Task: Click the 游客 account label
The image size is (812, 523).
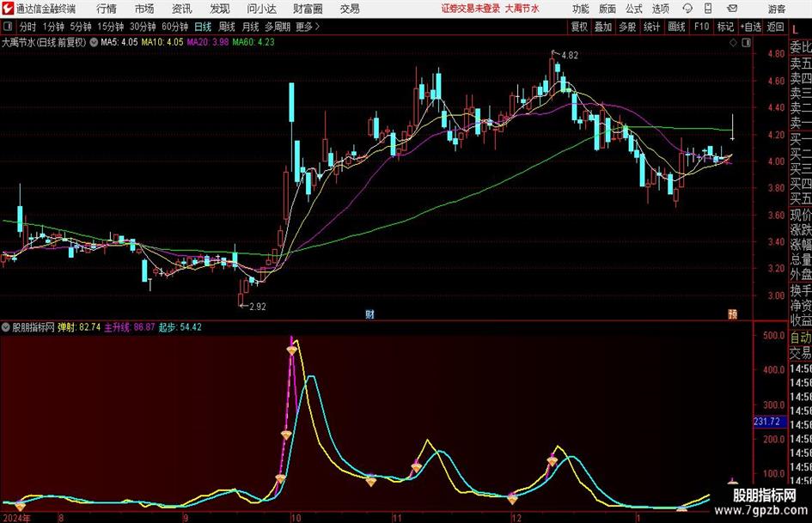Action: pos(776,9)
